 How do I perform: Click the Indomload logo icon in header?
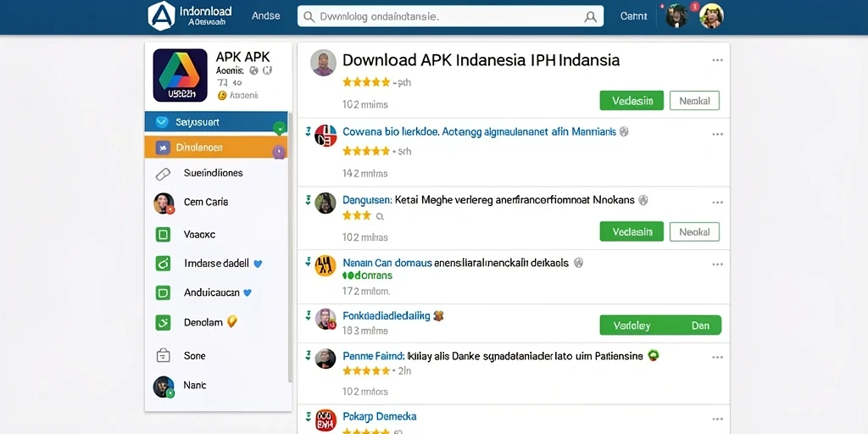pyautogui.click(x=162, y=15)
